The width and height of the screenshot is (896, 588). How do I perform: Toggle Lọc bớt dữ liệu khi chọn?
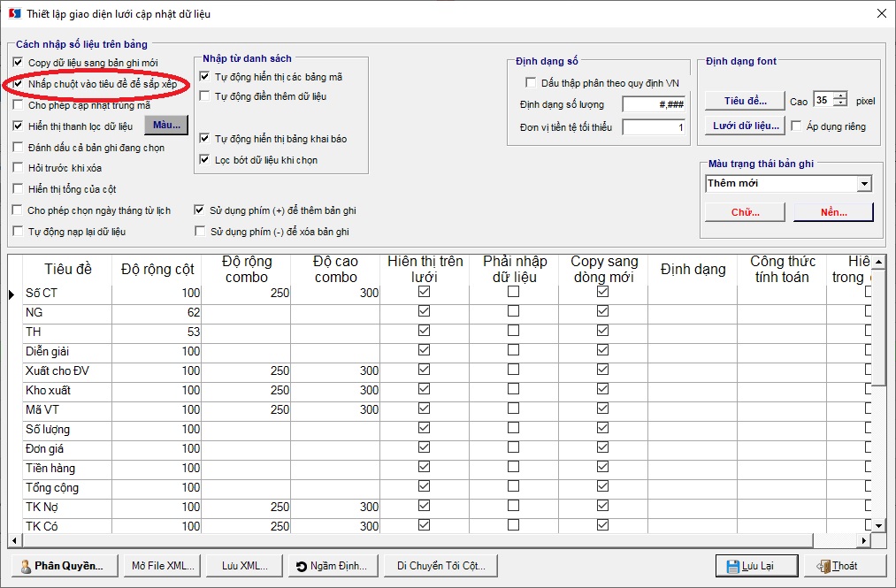204,159
